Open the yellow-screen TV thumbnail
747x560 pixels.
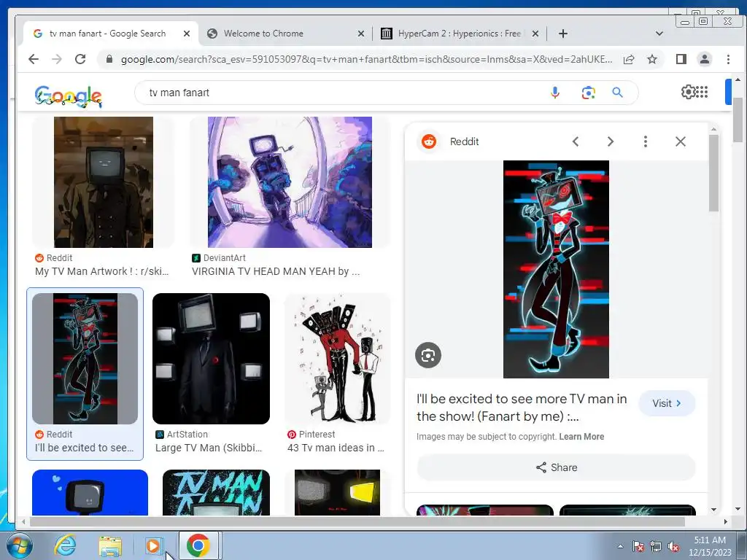(x=337, y=492)
